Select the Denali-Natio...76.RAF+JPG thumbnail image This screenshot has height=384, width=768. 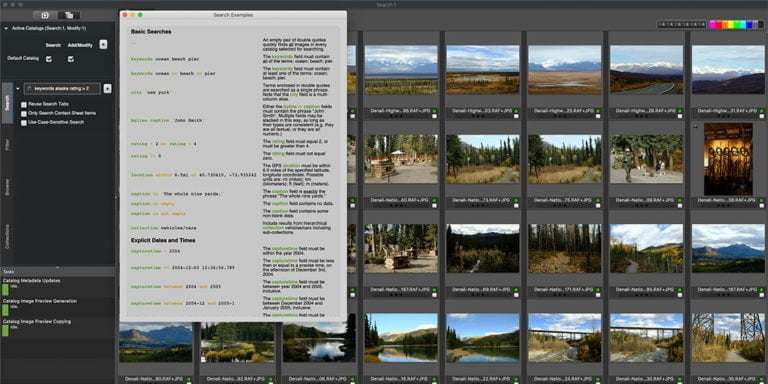(x=564, y=159)
